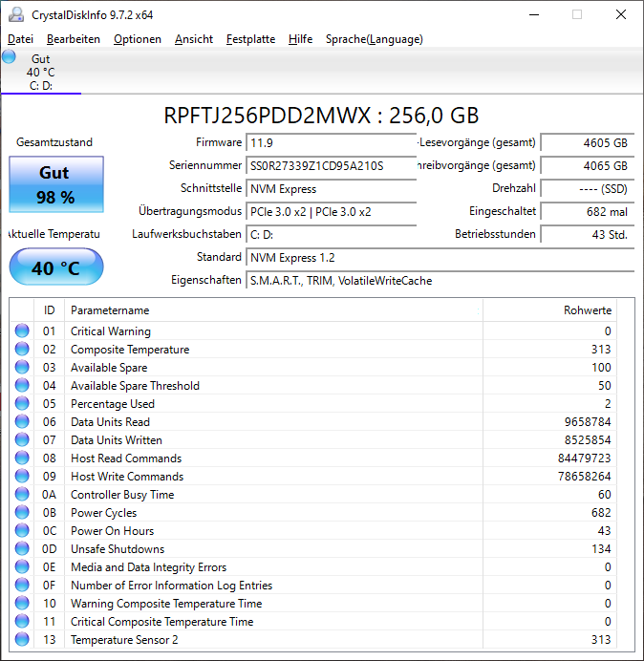The image size is (644, 661).
Task: Click the total reads value 4605 GB
Action: click(587, 143)
